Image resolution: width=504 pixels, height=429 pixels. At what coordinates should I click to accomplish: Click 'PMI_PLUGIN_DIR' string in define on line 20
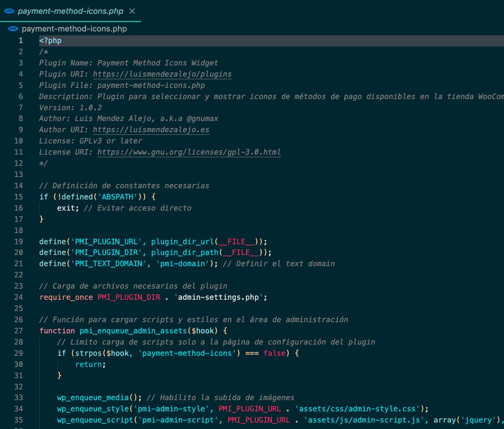[x=106, y=252]
